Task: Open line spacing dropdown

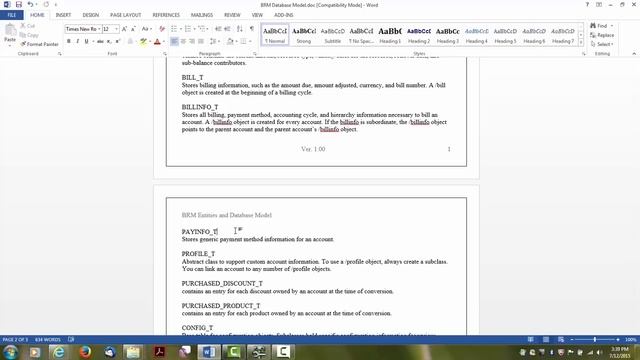Action: click(x=219, y=41)
